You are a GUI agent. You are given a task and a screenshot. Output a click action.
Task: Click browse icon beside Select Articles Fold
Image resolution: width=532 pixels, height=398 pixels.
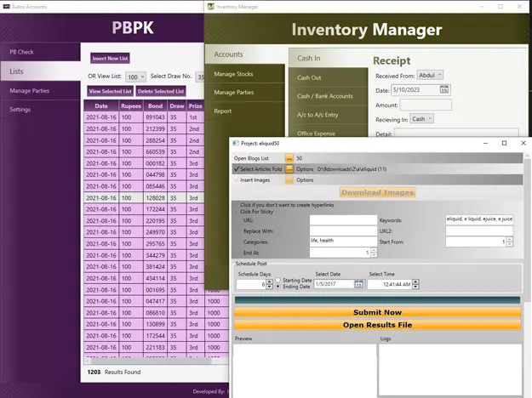click(x=289, y=169)
